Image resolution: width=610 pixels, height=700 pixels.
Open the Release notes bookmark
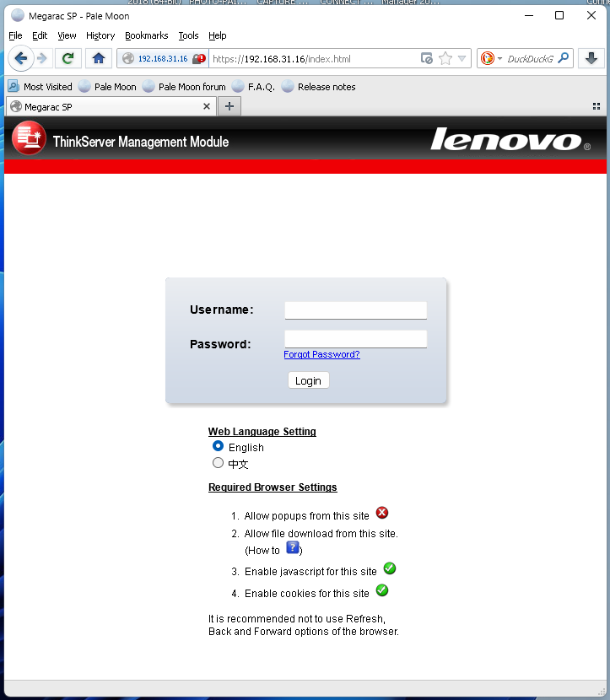tap(319, 87)
